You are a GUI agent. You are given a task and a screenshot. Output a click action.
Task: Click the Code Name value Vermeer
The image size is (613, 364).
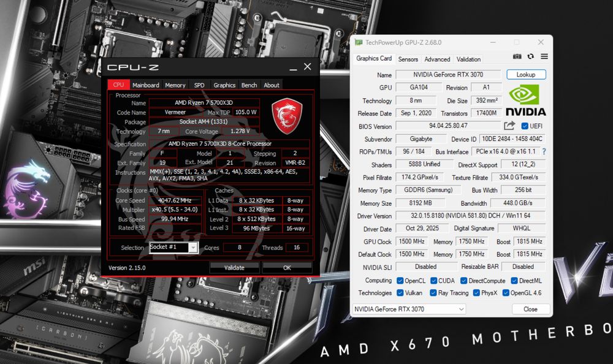[175, 112]
